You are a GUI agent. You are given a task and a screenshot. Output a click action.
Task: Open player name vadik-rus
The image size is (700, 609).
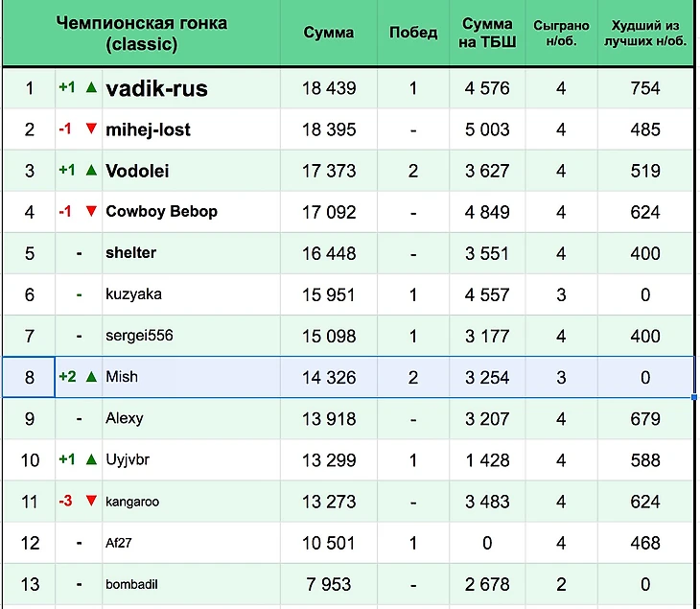(156, 88)
